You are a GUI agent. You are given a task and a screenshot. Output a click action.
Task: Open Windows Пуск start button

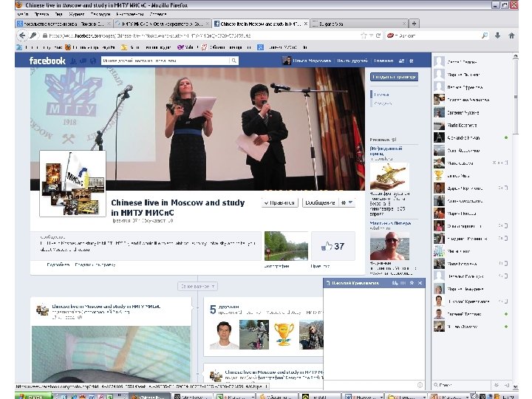coord(34,396)
